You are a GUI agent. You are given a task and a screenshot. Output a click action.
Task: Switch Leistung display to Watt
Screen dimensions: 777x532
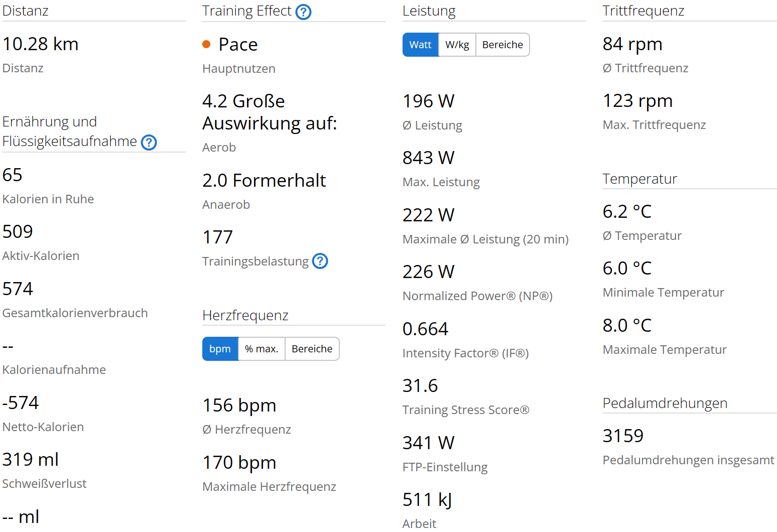pyautogui.click(x=420, y=45)
